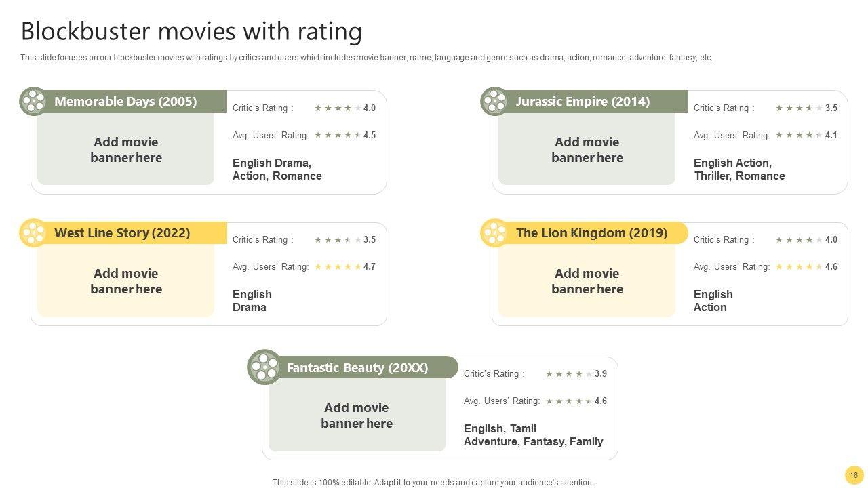
Task: Click the slide title 'Blockbuster movies with rating'
Action: (191, 31)
